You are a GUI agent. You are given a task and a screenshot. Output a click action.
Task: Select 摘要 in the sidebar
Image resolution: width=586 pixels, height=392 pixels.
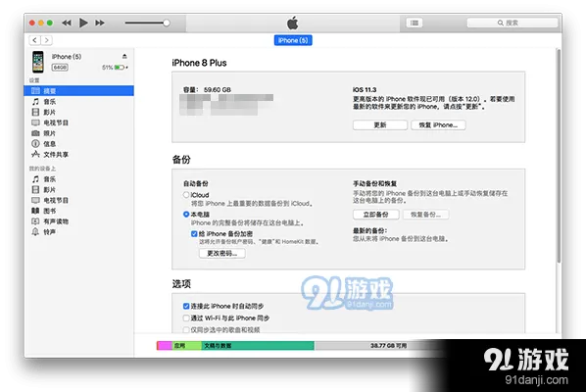point(78,91)
